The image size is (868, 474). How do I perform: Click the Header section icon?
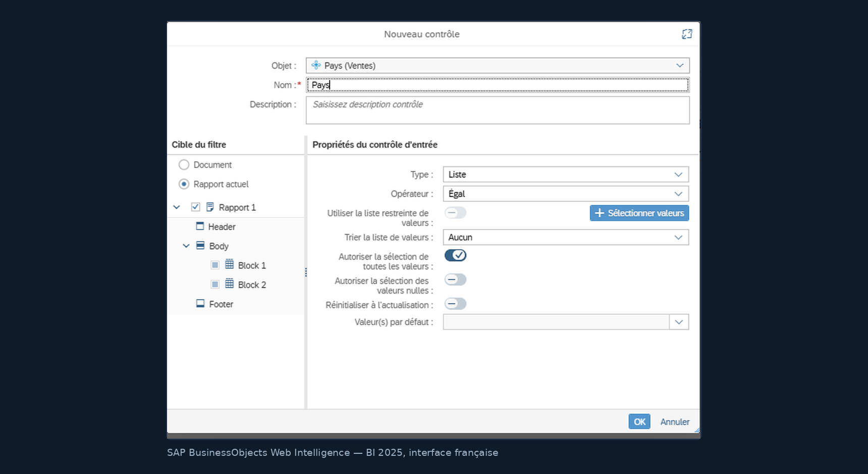200,226
